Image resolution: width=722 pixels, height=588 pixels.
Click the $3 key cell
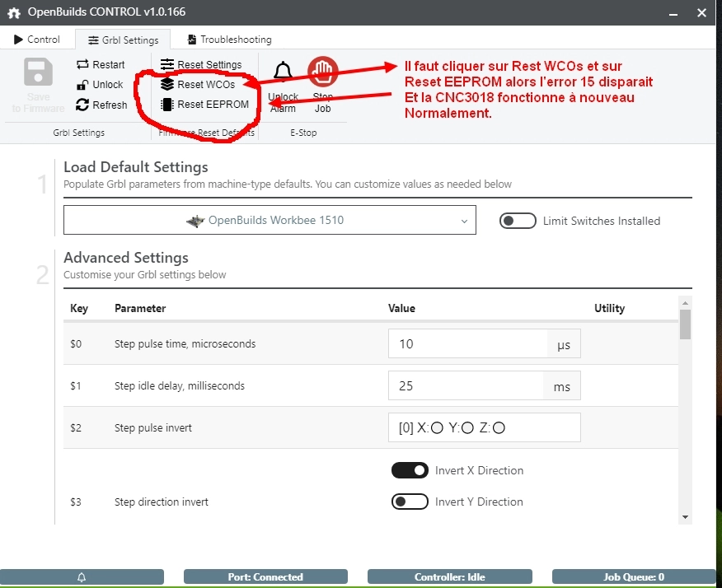(76, 502)
